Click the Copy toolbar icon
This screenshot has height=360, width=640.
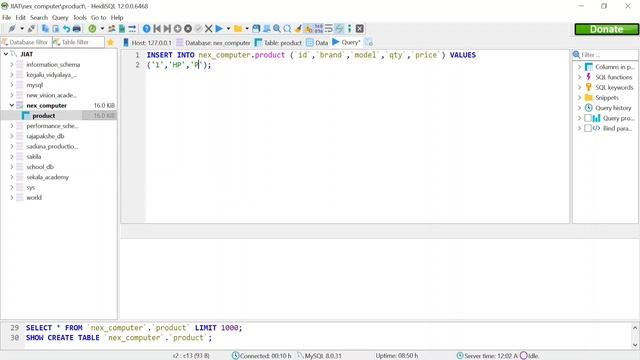tap(45, 29)
